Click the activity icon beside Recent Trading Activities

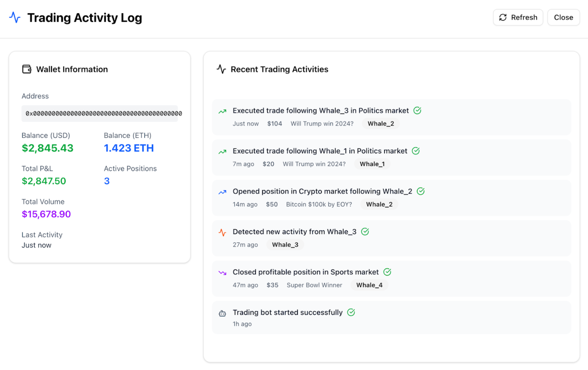(x=221, y=69)
